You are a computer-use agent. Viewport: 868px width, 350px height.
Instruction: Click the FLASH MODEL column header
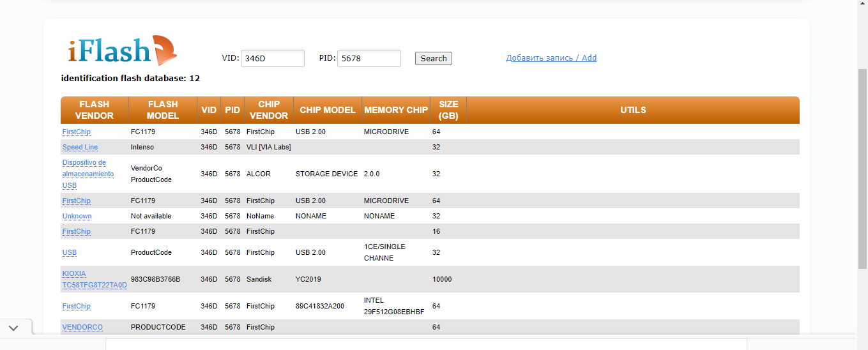coord(163,110)
